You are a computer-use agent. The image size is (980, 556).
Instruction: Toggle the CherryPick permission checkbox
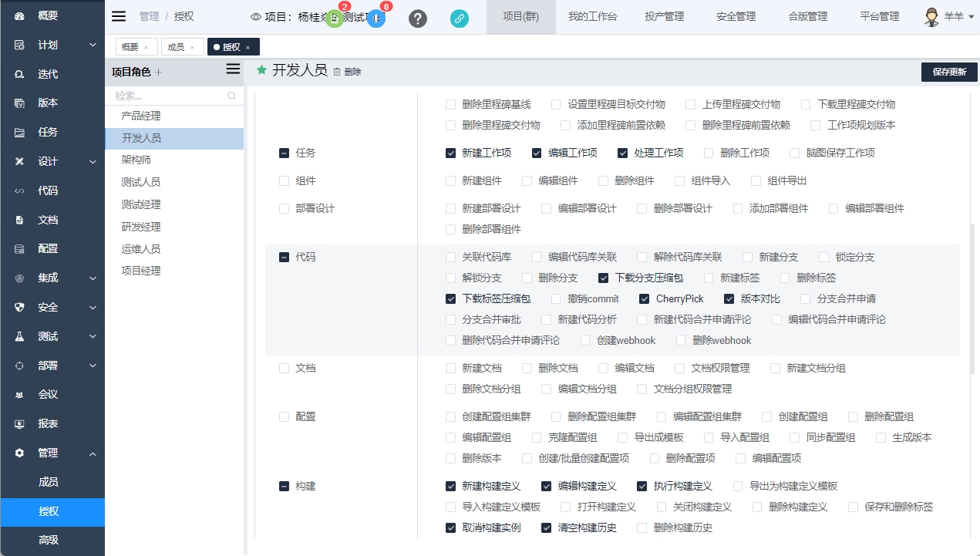(x=645, y=298)
